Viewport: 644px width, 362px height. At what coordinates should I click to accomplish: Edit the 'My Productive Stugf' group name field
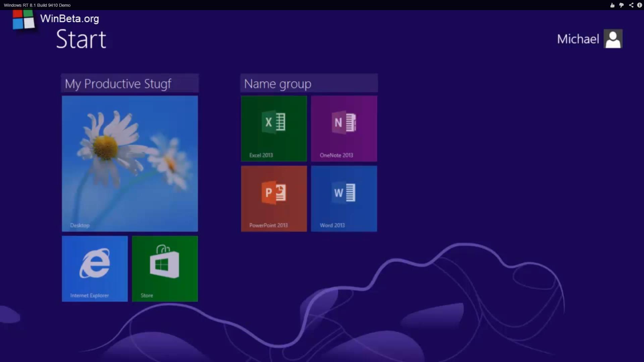pyautogui.click(x=130, y=83)
